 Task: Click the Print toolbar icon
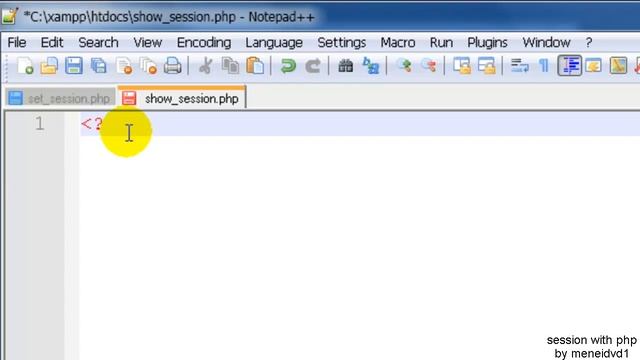[173, 66]
